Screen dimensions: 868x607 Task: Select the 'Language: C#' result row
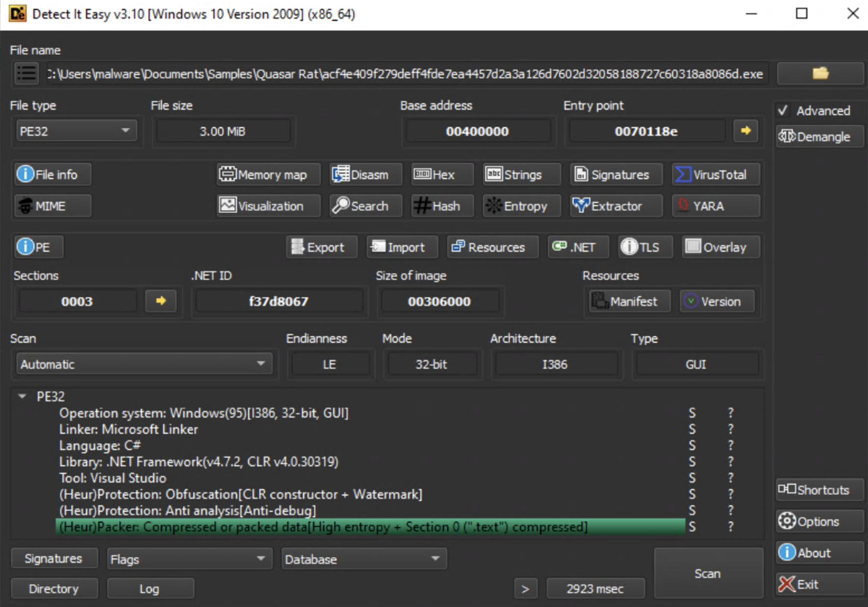371,445
